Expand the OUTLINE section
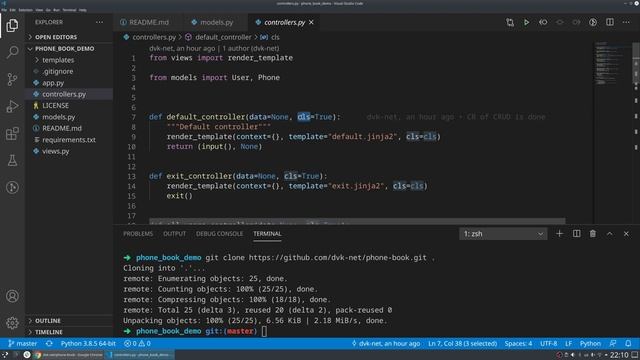 point(48,320)
